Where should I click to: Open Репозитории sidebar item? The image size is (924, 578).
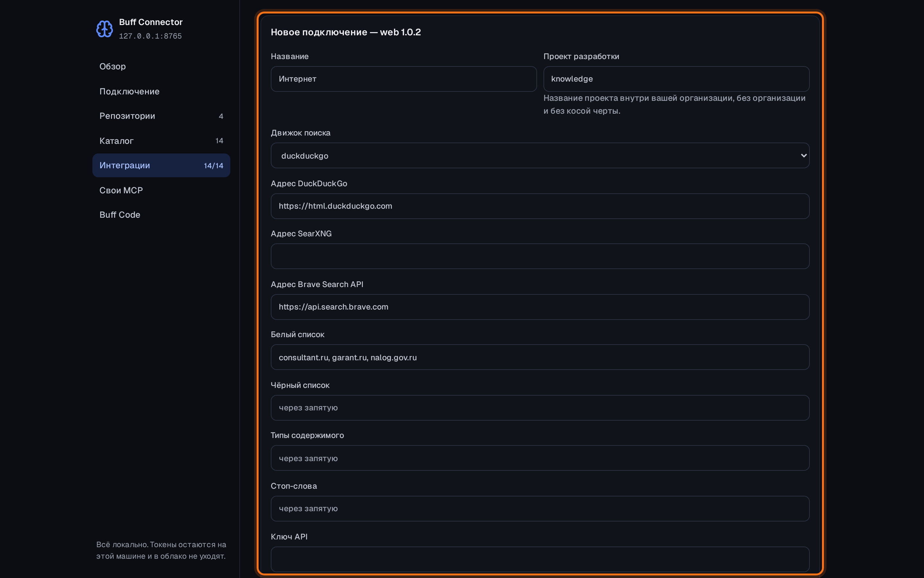click(161, 116)
